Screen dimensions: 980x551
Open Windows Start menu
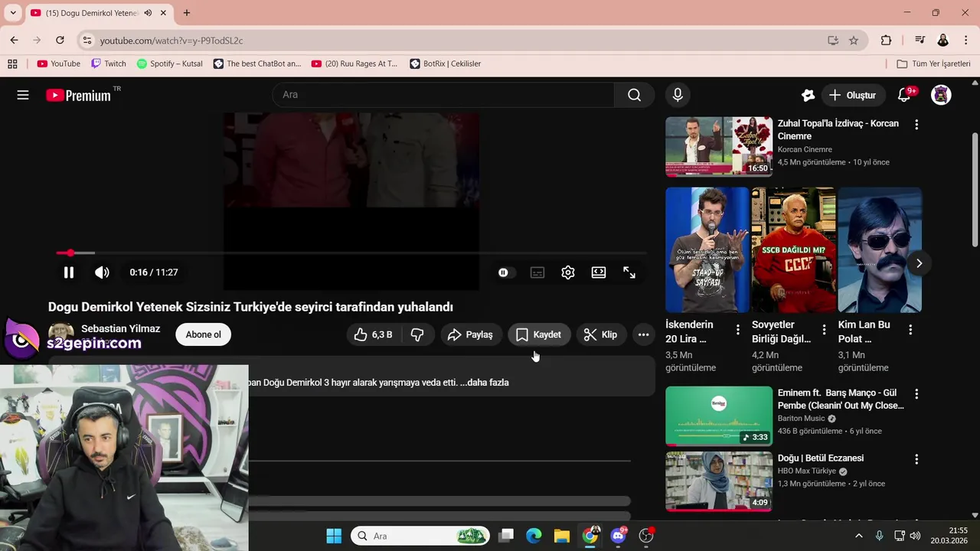[x=334, y=536]
